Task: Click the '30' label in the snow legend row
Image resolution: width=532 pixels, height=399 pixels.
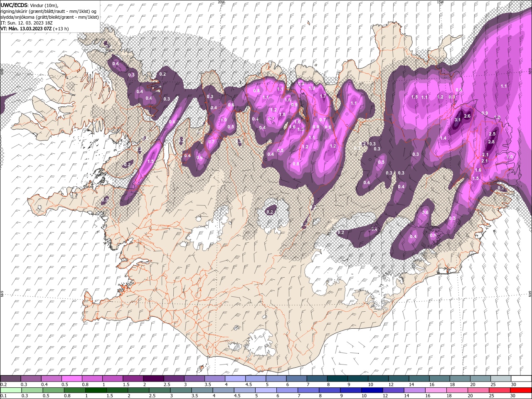Action: pyautogui.click(x=514, y=384)
